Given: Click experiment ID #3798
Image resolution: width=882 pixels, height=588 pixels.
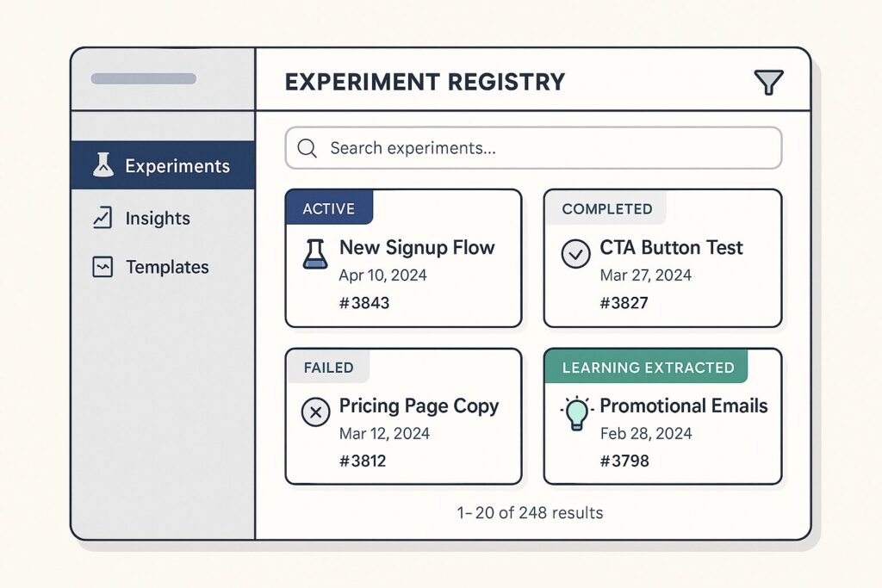Looking at the screenshot, I should 624,461.
